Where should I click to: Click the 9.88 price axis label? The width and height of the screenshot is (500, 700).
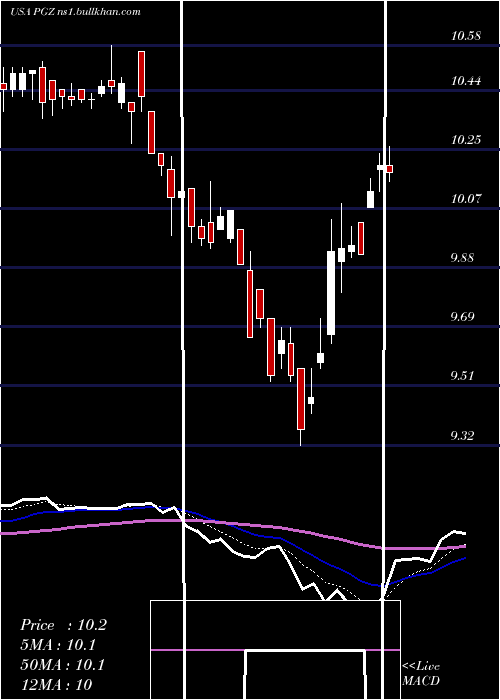point(462,258)
